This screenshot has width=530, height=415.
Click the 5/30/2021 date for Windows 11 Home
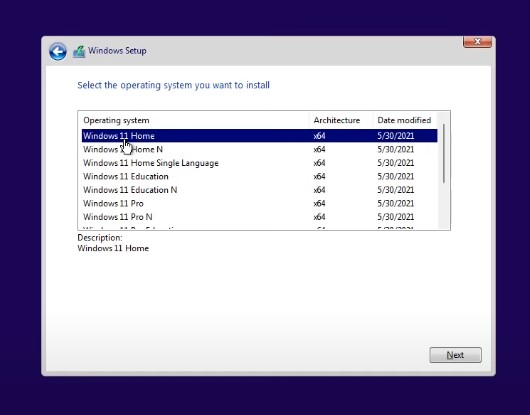[x=396, y=136]
